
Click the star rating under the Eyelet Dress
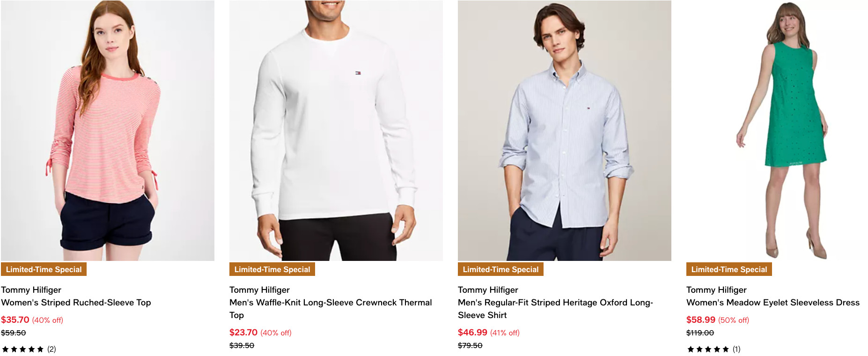(x=708, y=349)
